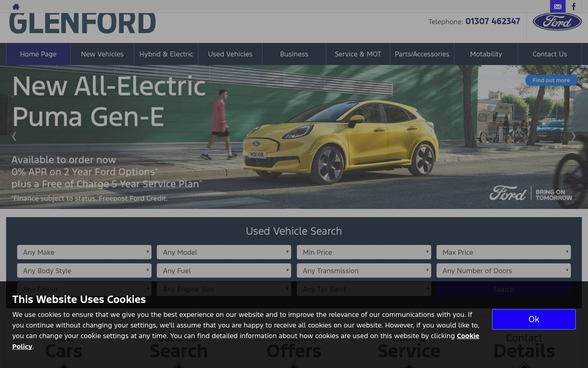Image resolution: width=588 pixels, height=368 pixels.
Task: Click the used vehicle Search button
Action: click(x=503, y=289)
